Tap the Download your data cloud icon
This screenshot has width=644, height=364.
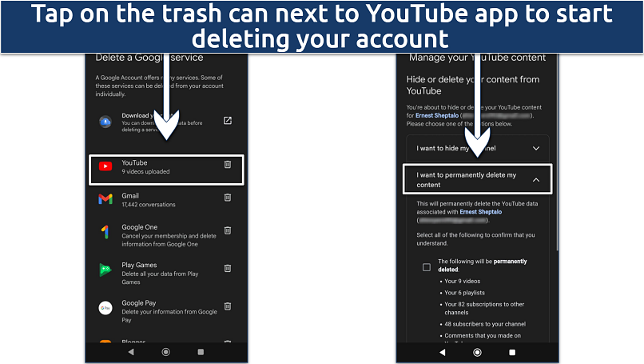(x=105, y=122)
